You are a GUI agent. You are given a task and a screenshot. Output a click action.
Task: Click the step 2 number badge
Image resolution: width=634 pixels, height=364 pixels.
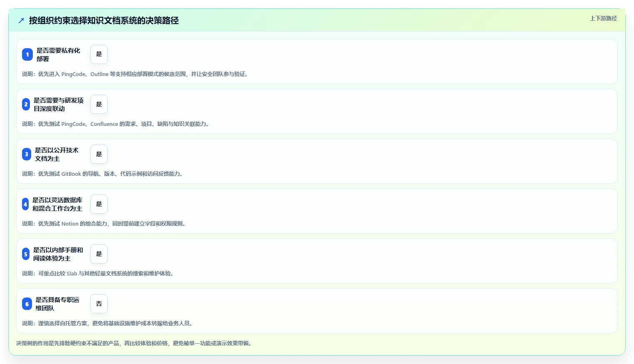click(x=26, y=104)
